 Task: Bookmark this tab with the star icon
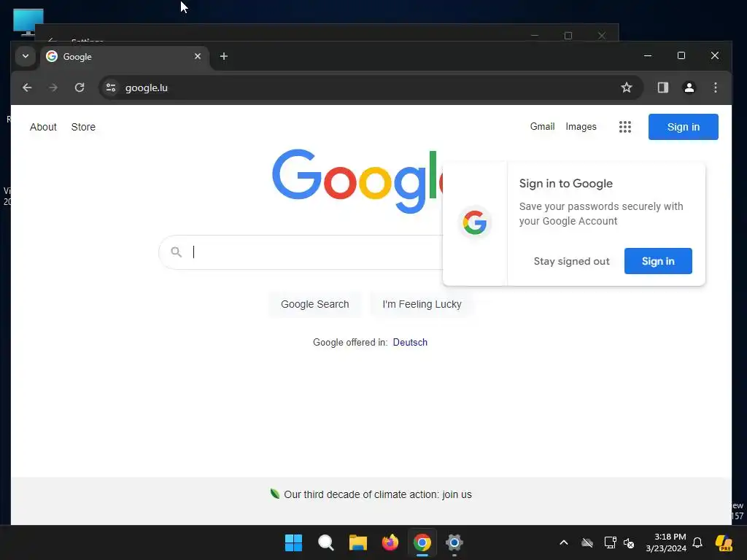(x=627, y=87)
